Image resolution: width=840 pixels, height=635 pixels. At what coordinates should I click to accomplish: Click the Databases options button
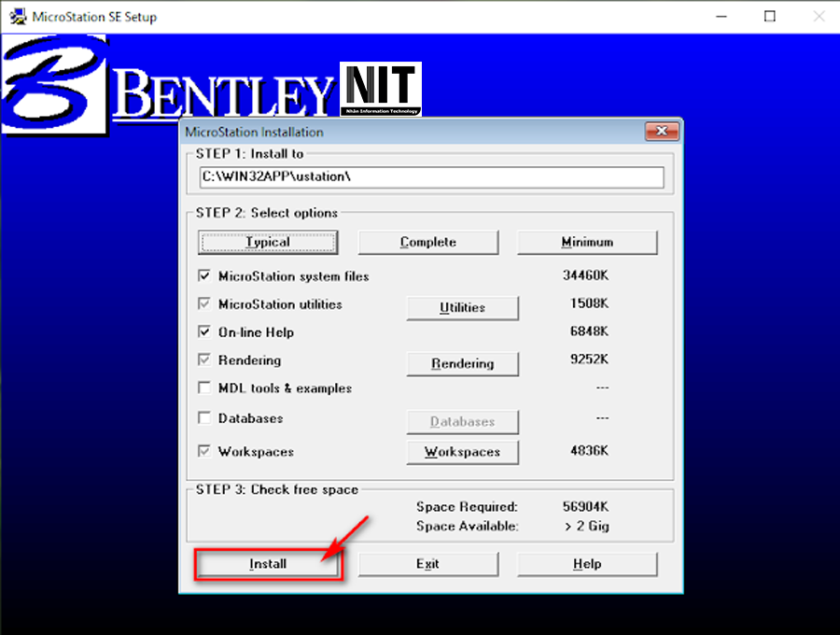[463, 422]
